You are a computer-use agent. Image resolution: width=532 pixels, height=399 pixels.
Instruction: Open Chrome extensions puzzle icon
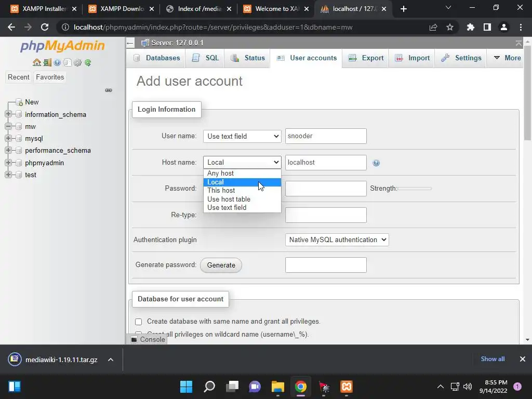point(470,27)
